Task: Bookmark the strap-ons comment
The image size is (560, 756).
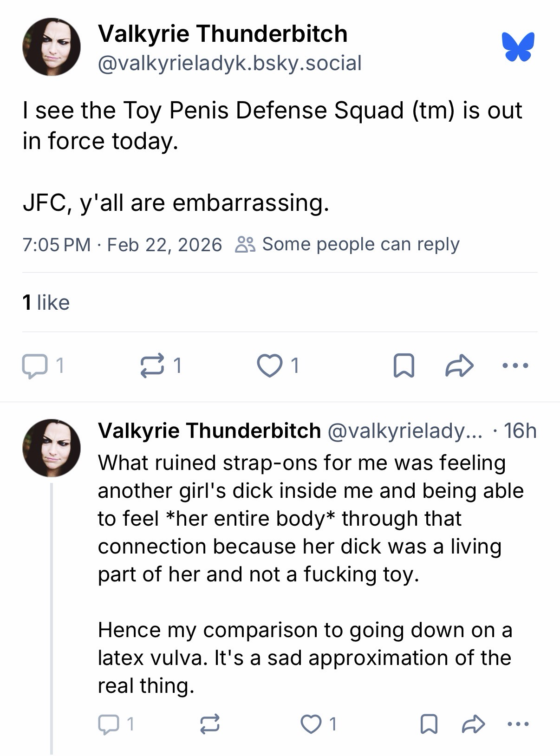Action: click(428, 724)
